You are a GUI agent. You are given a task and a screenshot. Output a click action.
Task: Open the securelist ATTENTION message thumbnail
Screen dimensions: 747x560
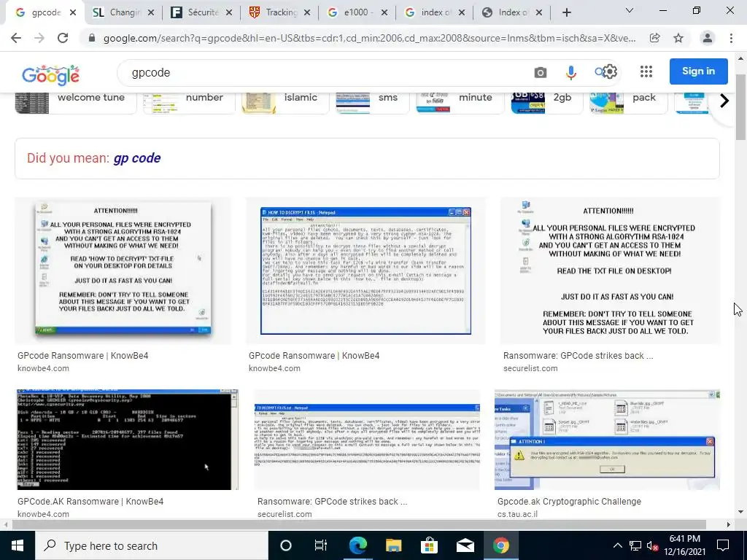611,270
